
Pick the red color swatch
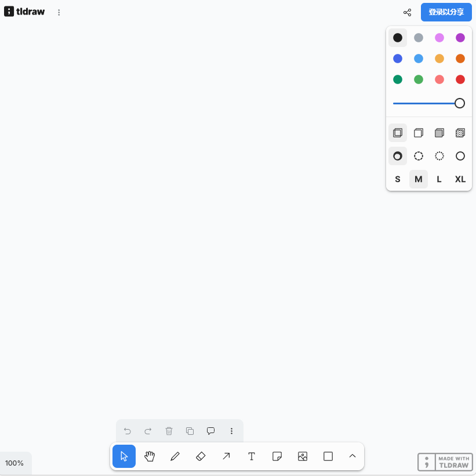tap(460, 79)
